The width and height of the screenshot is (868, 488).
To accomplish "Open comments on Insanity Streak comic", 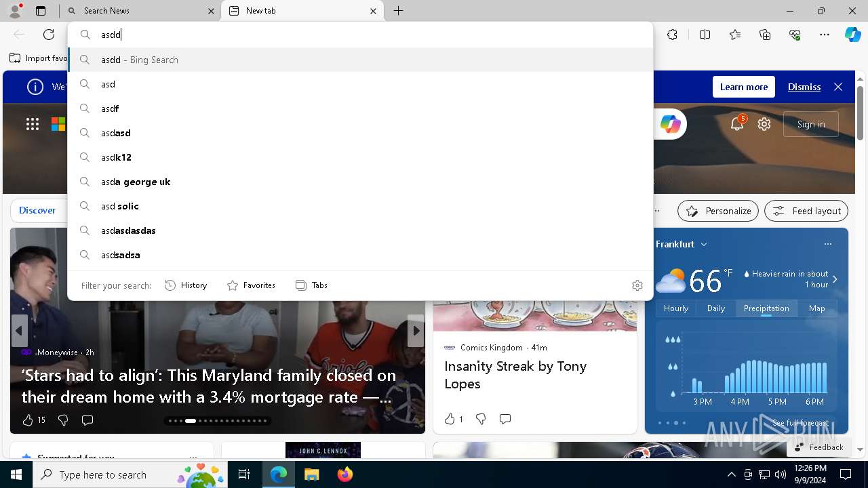I will 505,419.
